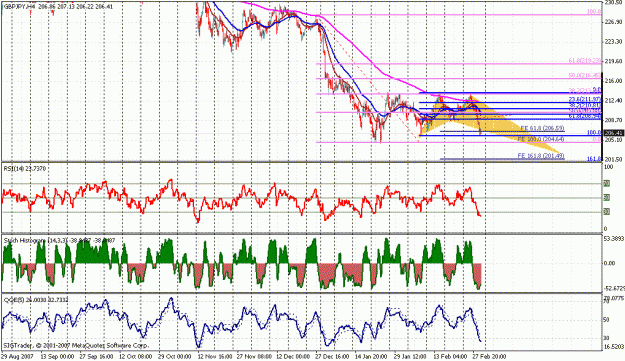Click the 27 Nov 08:00 date label
This screenshot has height=361, width=625.
(x=254, y=356)
